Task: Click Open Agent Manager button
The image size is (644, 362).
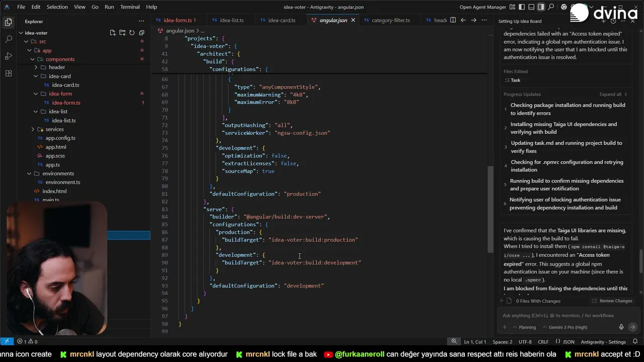Action: point(482,7)
